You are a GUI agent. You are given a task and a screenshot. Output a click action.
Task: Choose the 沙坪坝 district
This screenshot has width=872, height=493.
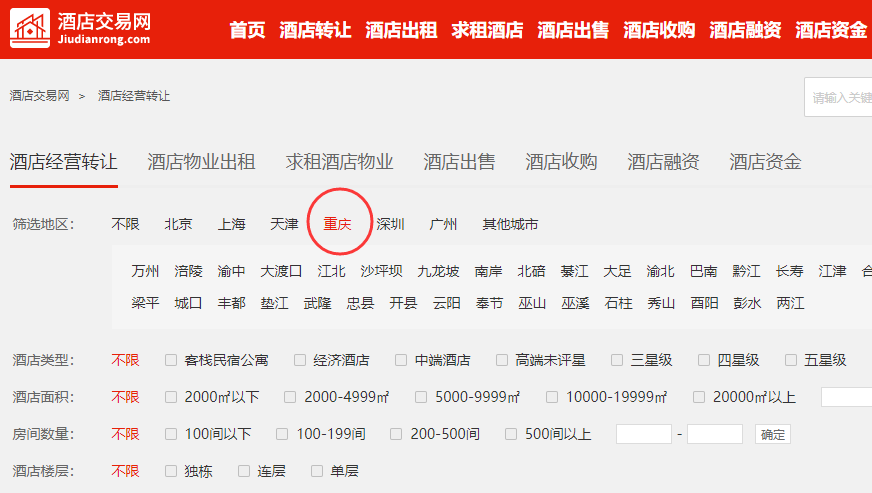381,271
